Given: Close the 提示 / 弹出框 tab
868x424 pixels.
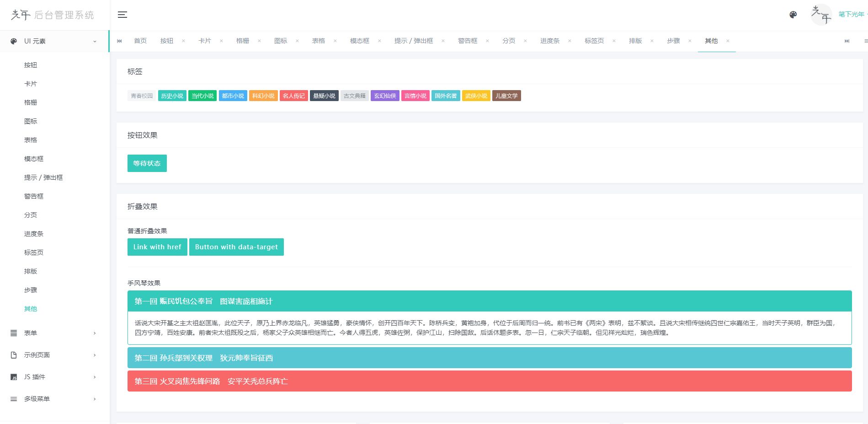Looking at the screenshot, I should (x=443, y=41).
